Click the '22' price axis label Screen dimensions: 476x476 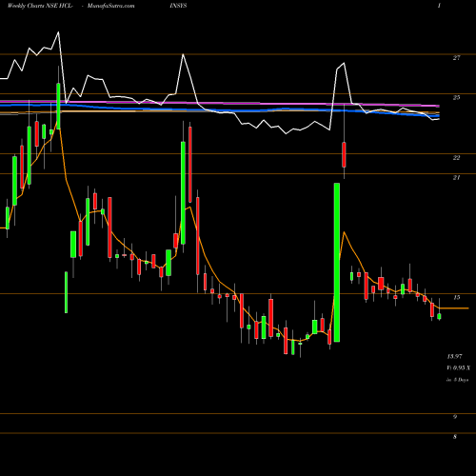pyautogui.click(x=456, y=158)
